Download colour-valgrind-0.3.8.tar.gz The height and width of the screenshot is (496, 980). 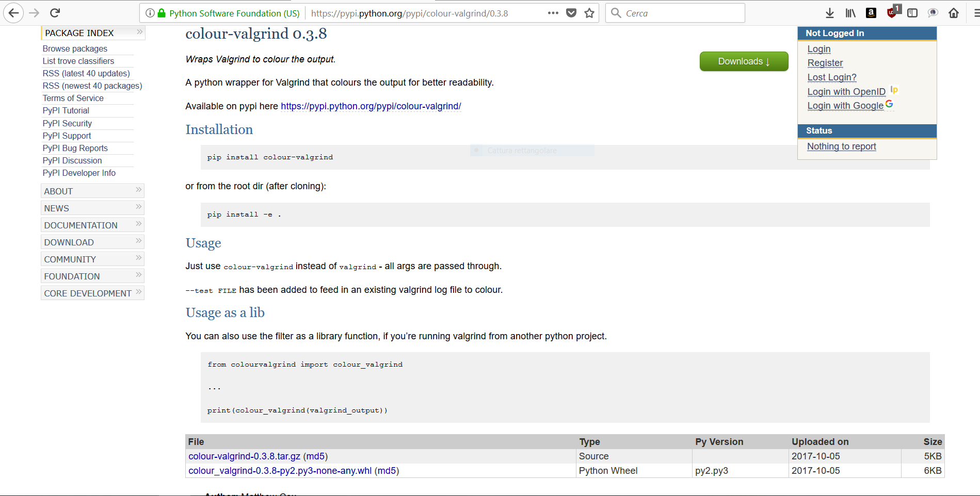coord(244,456)
